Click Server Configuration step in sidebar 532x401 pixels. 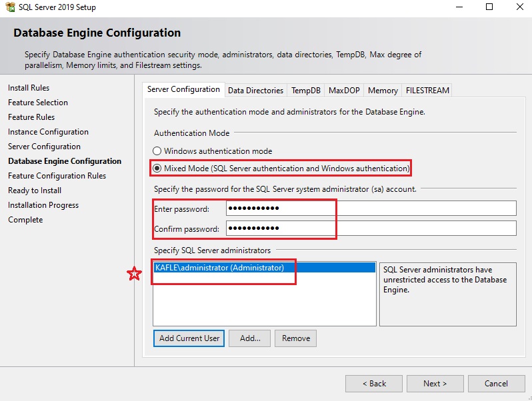[45, 147]
